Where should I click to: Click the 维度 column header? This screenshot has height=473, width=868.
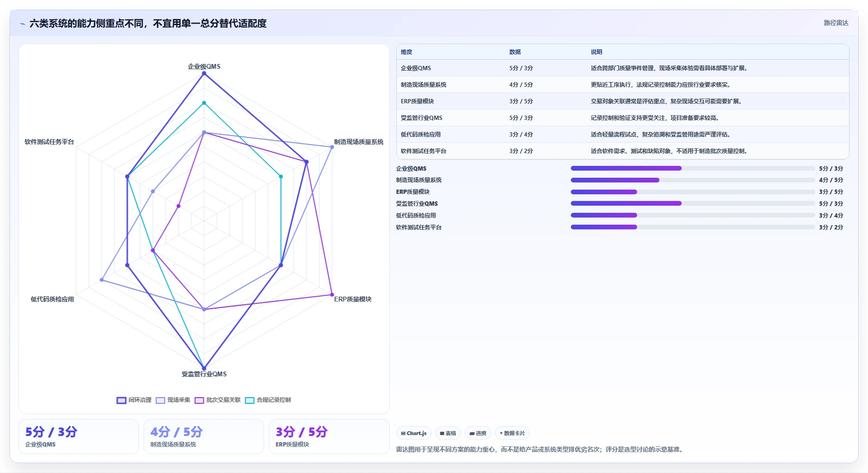406,52
